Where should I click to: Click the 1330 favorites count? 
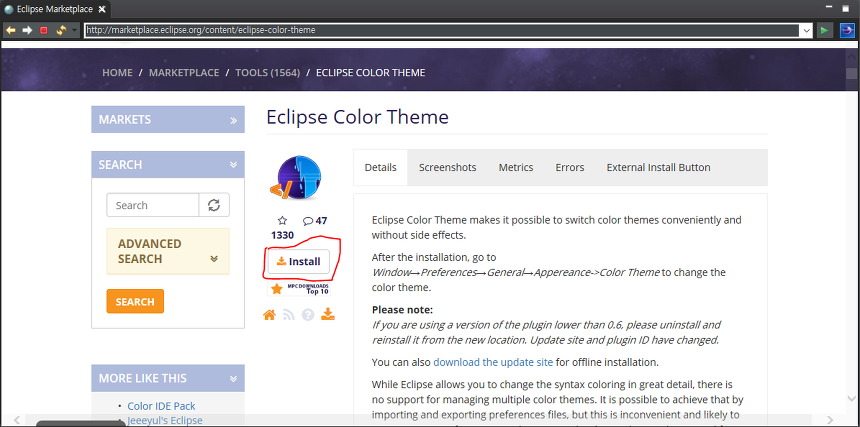[x=282, y=235]
